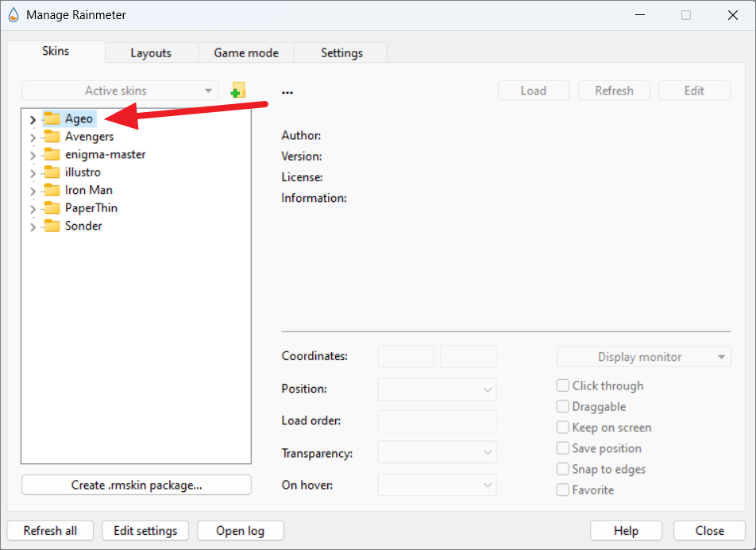756x550 pixels.
Task: Click the bottom Close button
Action: click(709, 531)
